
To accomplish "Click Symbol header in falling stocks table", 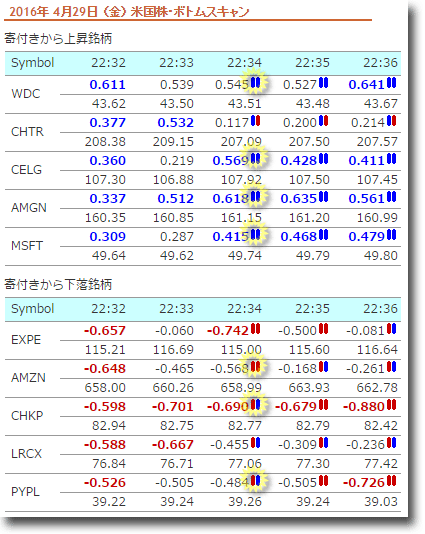I will pyautogui.click(x=33, y=309).
